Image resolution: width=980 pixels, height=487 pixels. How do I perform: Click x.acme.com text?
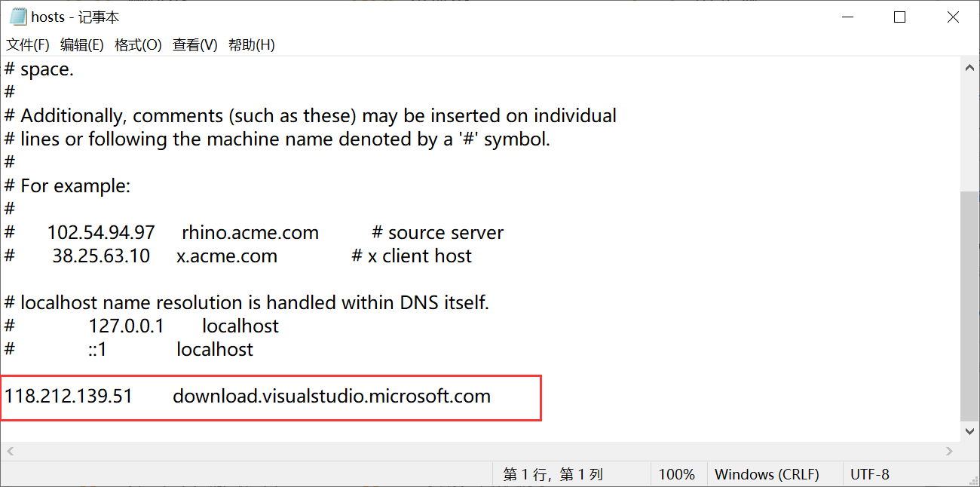click(227, 256)
